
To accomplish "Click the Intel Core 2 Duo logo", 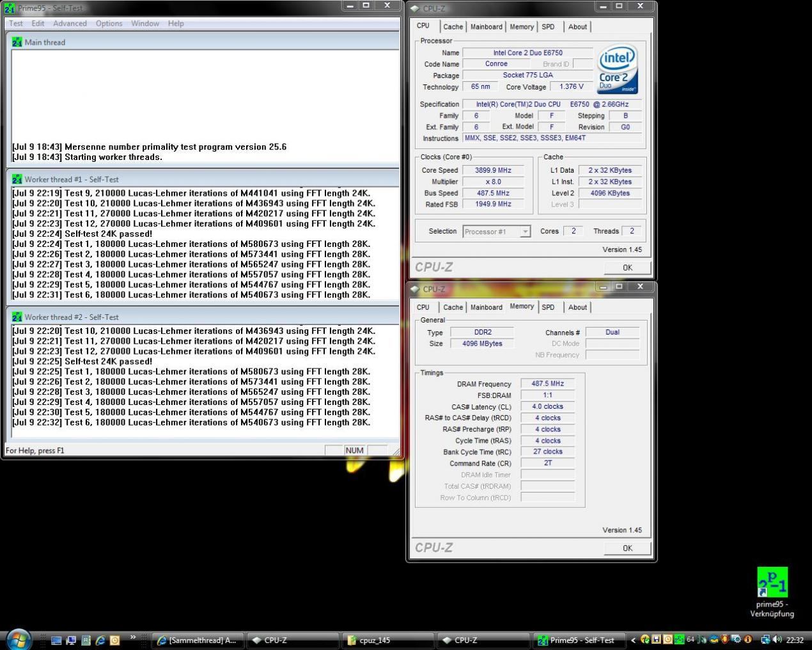I will (x=617, y=69).
